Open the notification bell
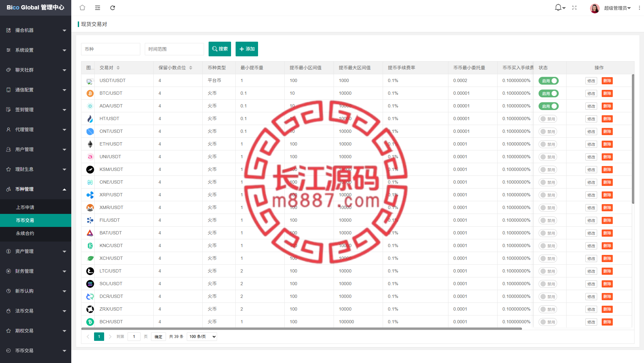 (558, 7)
